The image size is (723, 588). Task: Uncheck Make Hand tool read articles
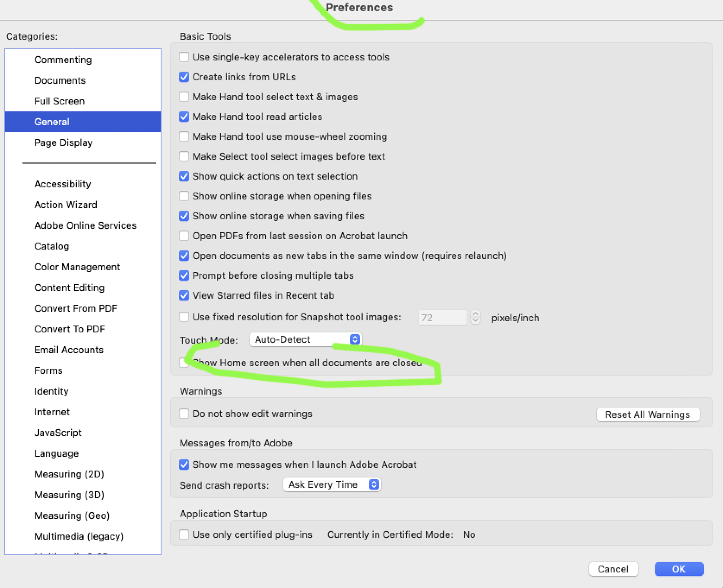tap(184, 117)
